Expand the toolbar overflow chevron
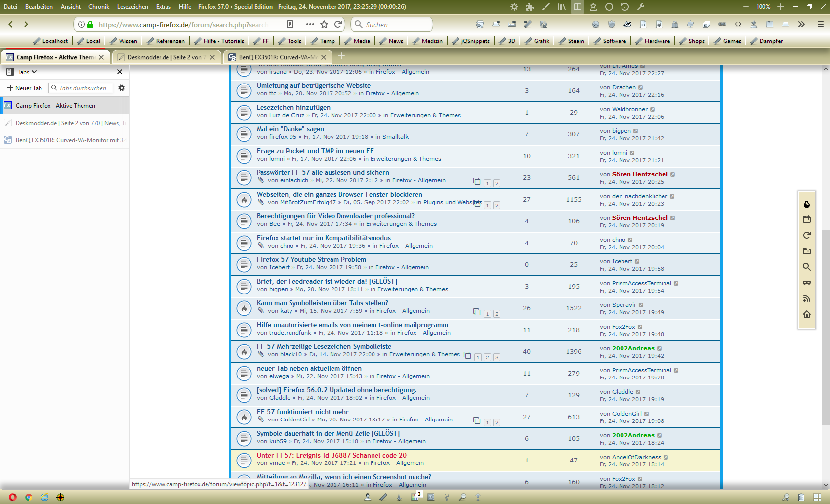 pyautogui.click(x=801, y=24)
